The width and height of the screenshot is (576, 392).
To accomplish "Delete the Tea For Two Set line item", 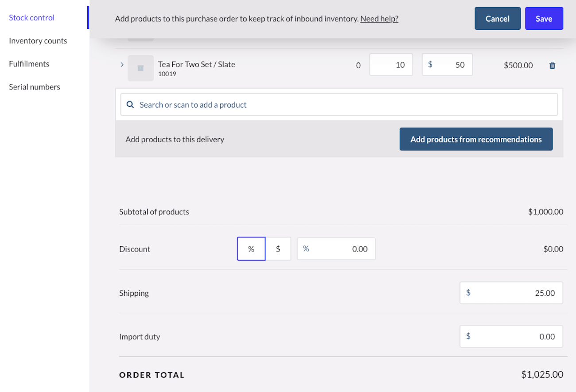I will click(552, 66).
